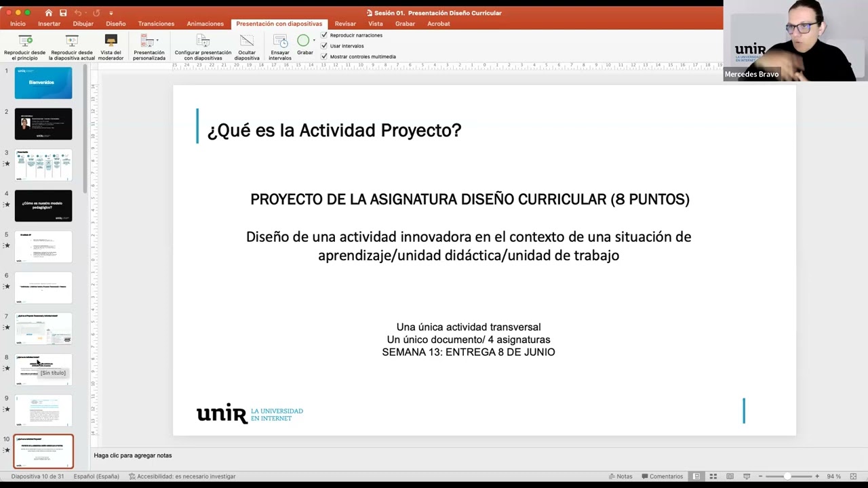Open the Vista ribbon tab
The image size is (868, 488).
(375, 24)
